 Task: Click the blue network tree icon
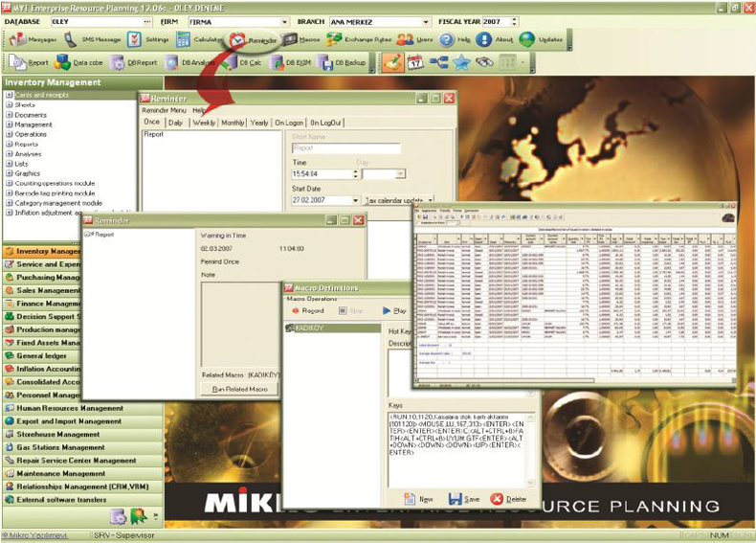tap(438, 62)
